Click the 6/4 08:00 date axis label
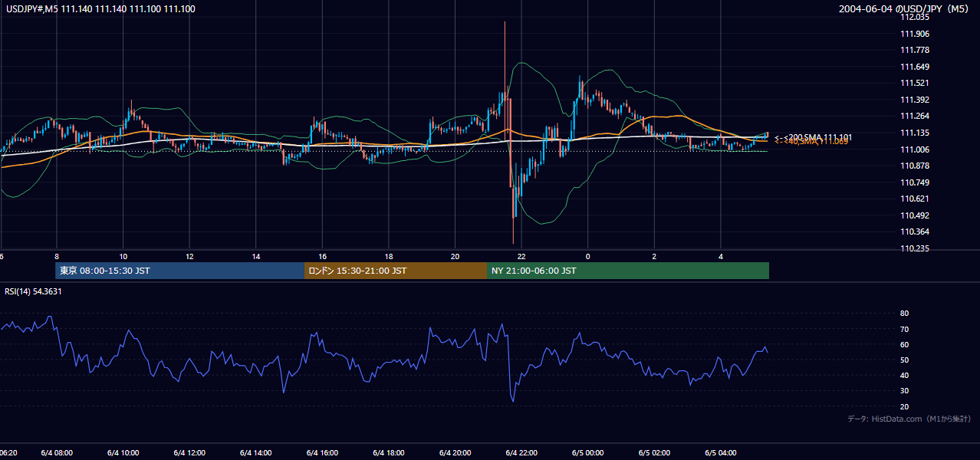Image resolution: width=980 pixels, height=460 pixels. [x=56, y=452]
